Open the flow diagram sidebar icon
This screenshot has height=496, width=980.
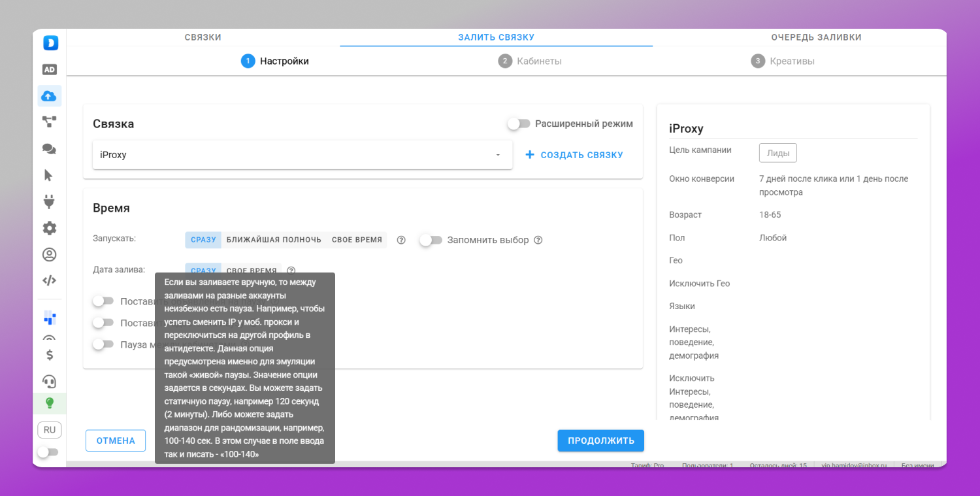coord(49,122)
